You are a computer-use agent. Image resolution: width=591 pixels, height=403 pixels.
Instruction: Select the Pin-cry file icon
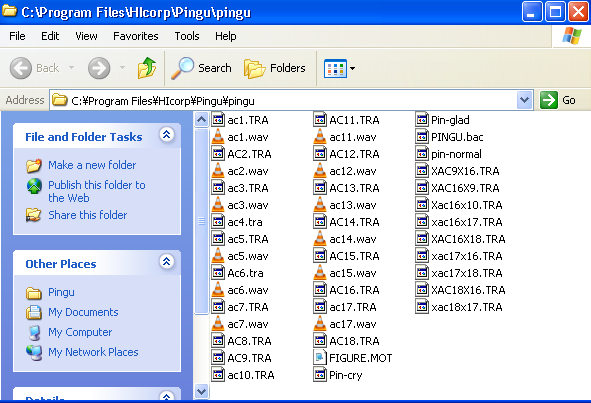coord(320,375)
